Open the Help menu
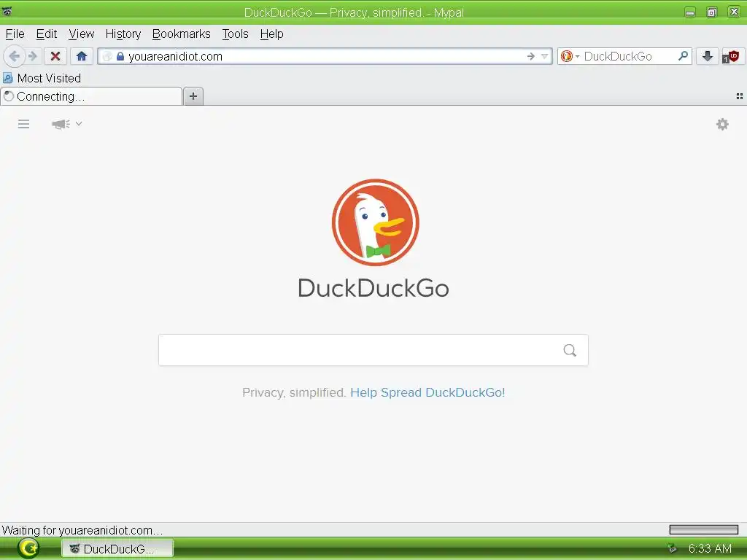Screen dimensions: 747x560 point(271,34)
